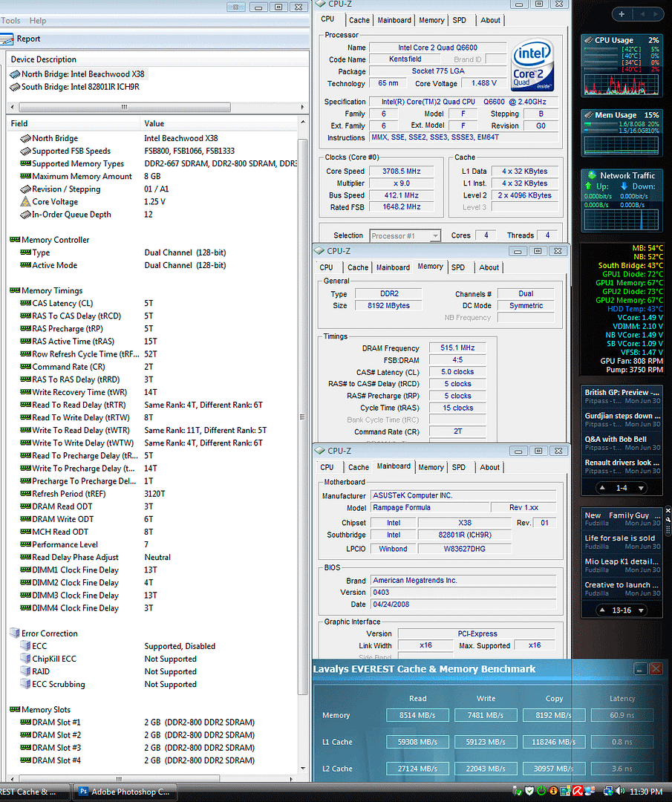Click the Memory Timings section icon
672x802 pixels.
click(x=15, y=290)
